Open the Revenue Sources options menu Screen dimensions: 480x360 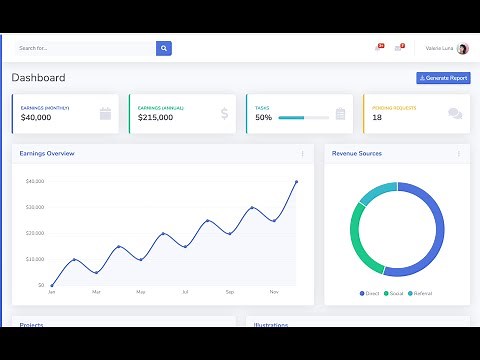459,154
